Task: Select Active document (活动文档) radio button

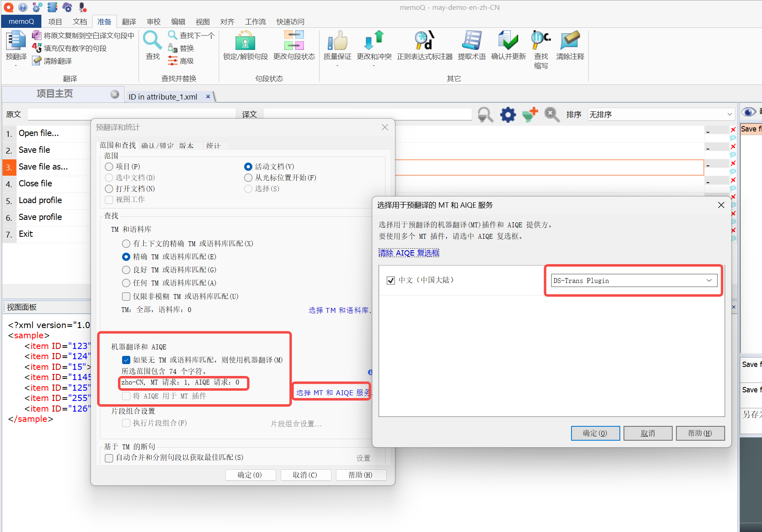Action: pyautogui.click(x=248, y=167)
